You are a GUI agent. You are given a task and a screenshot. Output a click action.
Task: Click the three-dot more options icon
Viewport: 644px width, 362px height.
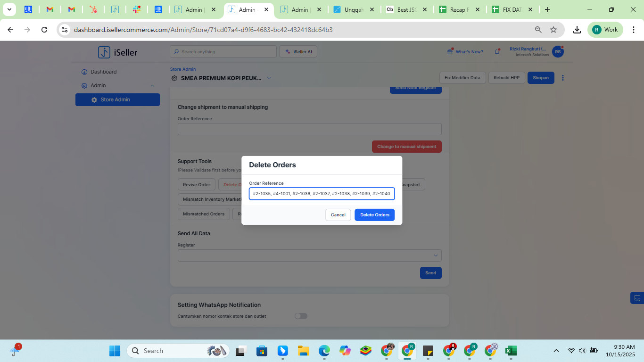(562, 78)
